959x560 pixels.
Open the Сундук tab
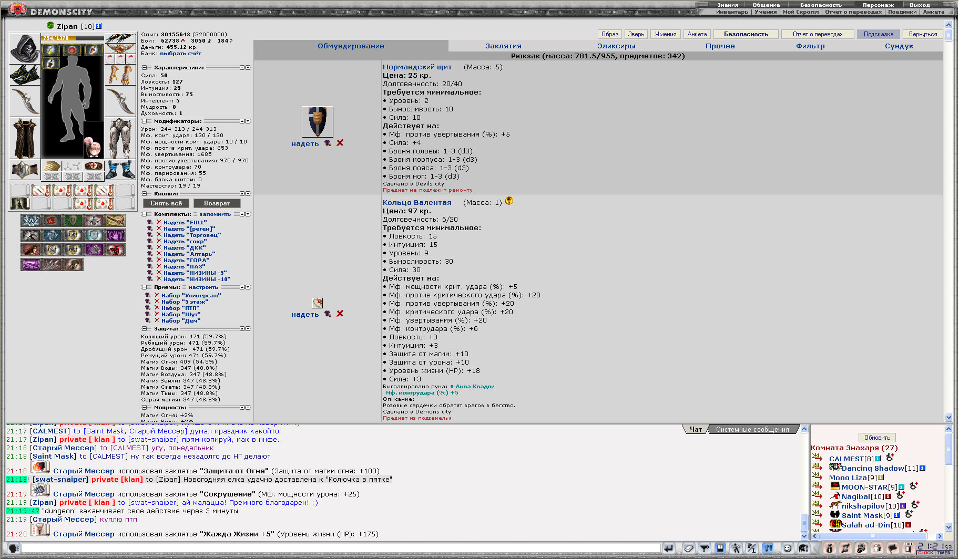click(899, 46)
